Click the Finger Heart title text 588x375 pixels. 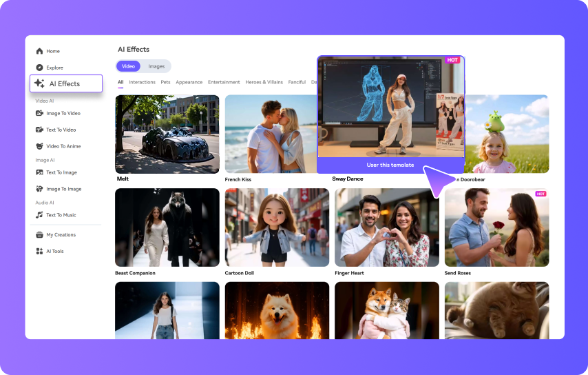tap(349, 273)
